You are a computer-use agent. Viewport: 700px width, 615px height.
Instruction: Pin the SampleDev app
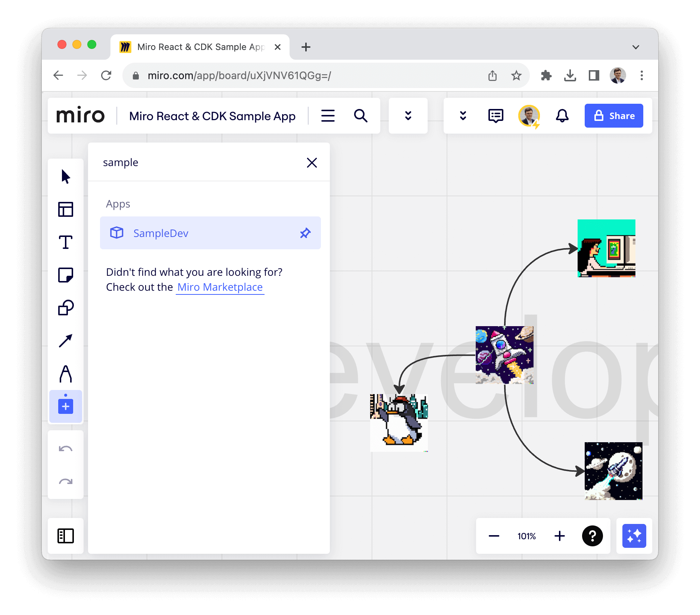(x=305, y=233)
